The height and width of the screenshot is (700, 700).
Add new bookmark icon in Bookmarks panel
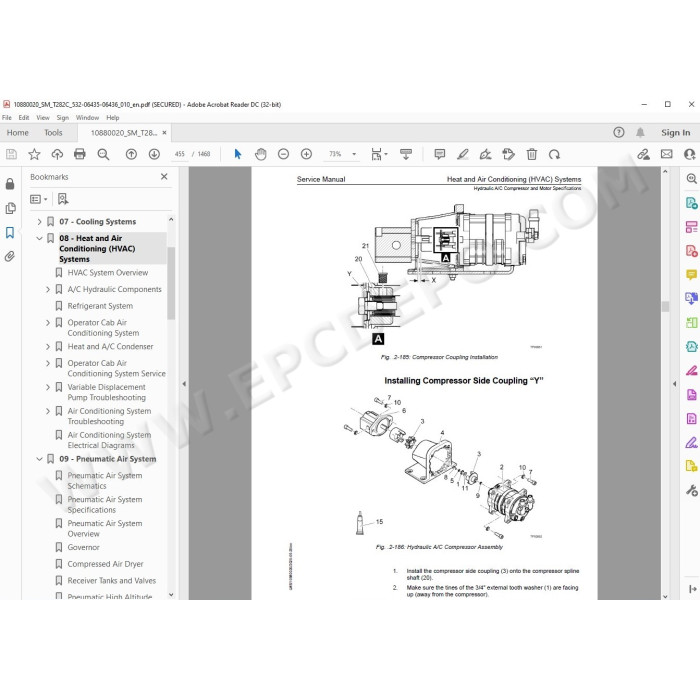(x=63, y=199)
